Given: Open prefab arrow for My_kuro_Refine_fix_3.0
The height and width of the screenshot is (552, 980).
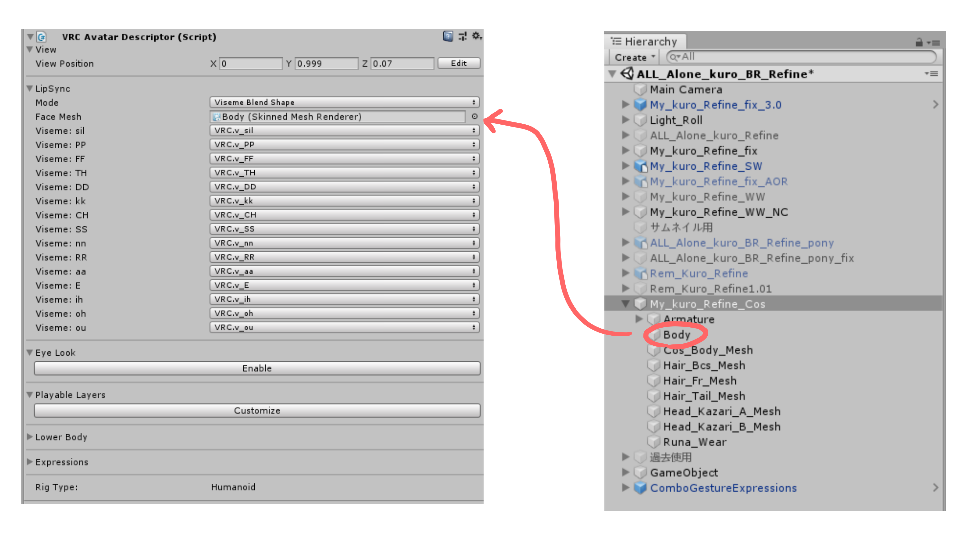Looking at the screenshot, I should coord(935,105).
